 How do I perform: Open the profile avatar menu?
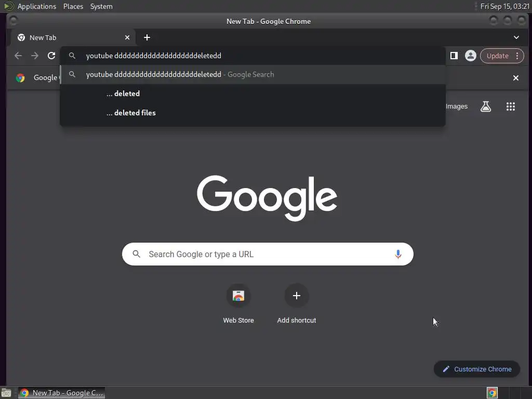(x=470, y=56)
